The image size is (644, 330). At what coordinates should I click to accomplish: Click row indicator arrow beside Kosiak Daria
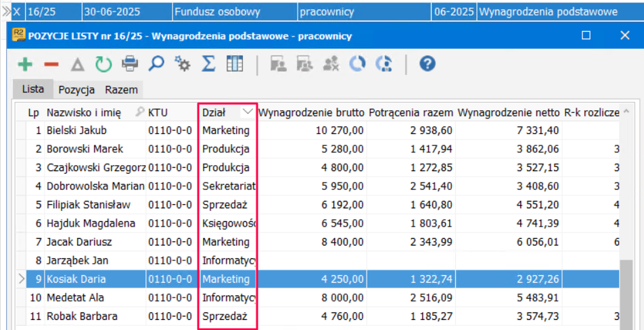21,279
